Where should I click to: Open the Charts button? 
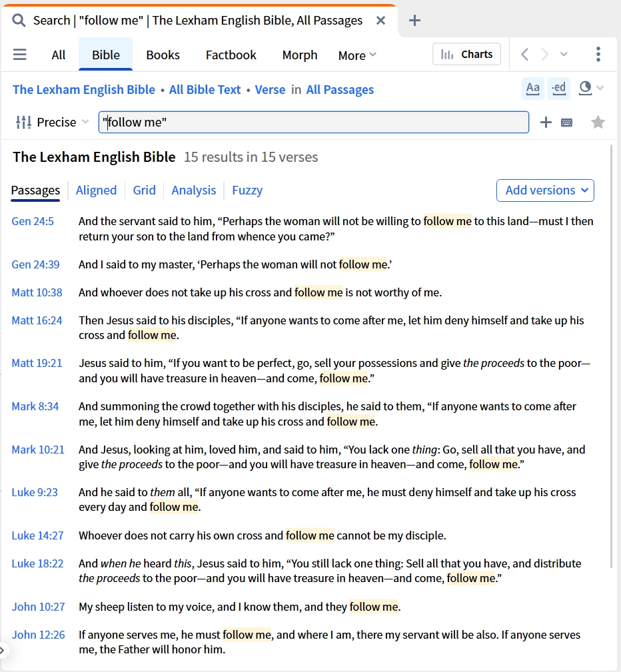[x=466, y=55]
